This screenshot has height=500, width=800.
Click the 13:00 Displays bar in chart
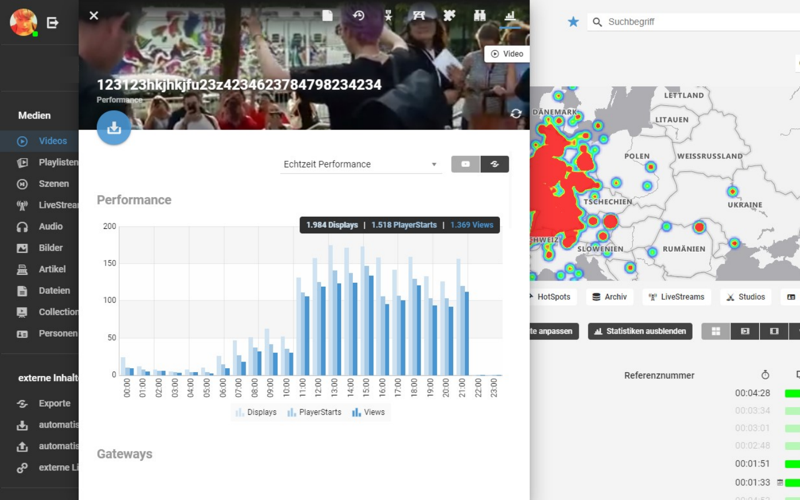331,310
